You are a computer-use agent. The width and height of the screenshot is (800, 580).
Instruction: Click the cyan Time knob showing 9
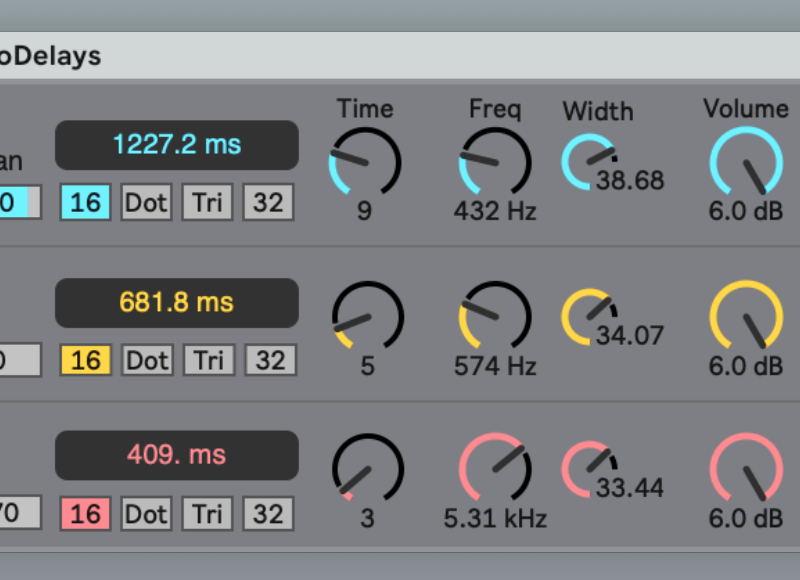364,162
